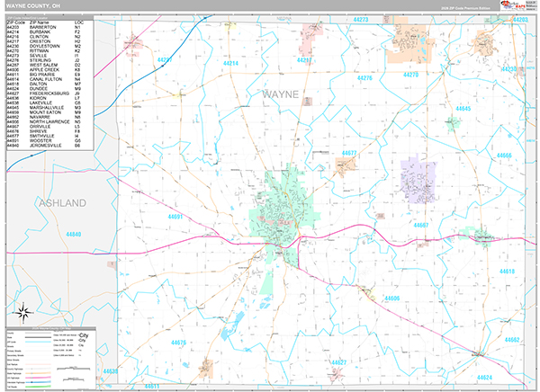Image resolution: width=540 pixels, height=392 pixels.
Task: Click the 44840 ZIP label in Ashland
Action: click(x=74, y=235)
